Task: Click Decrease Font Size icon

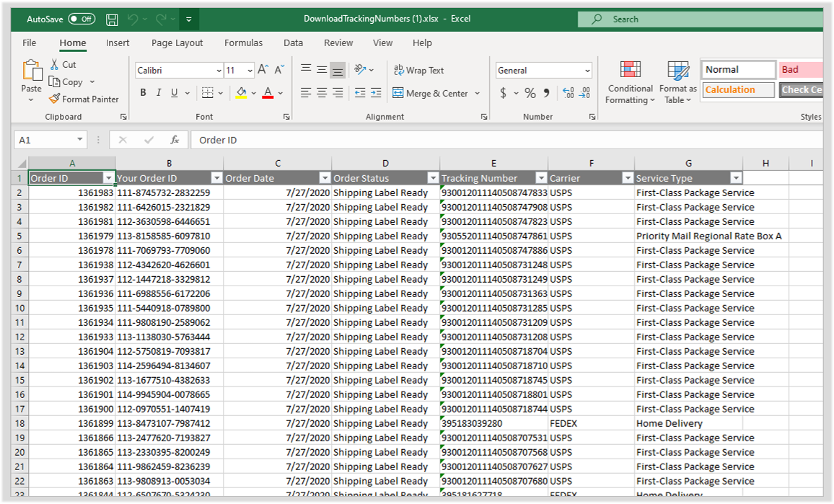Action: tap(280, 70)
